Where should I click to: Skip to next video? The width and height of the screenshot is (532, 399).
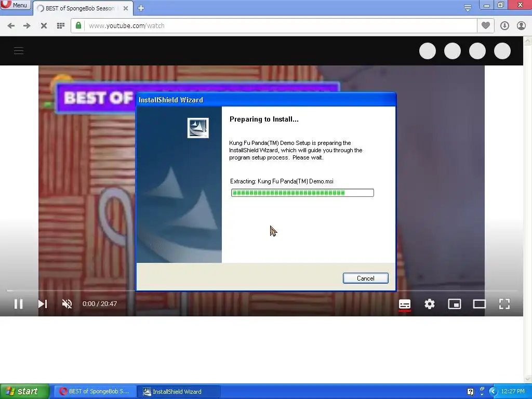[x=43, y=303]
